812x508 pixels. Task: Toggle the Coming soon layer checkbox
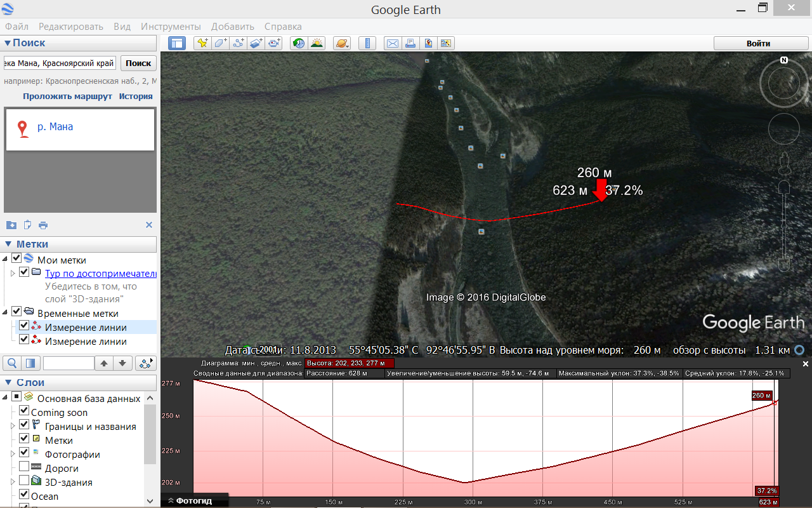[24, 411]
